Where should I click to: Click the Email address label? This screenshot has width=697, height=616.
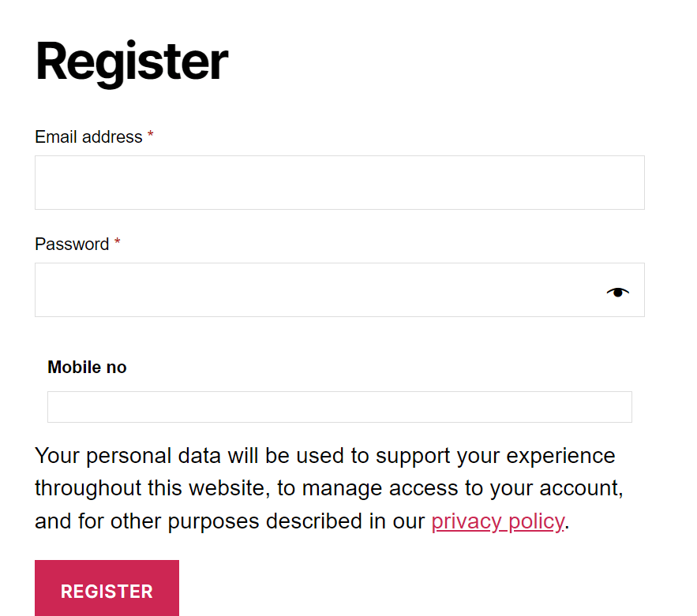pyautogui.click(x=88, y=136)
